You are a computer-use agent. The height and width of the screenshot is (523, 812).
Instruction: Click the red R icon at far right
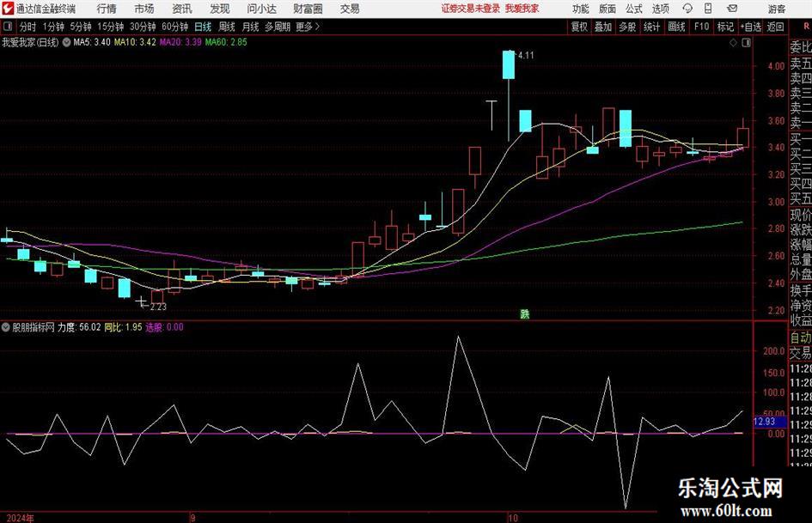coord(806,27)
